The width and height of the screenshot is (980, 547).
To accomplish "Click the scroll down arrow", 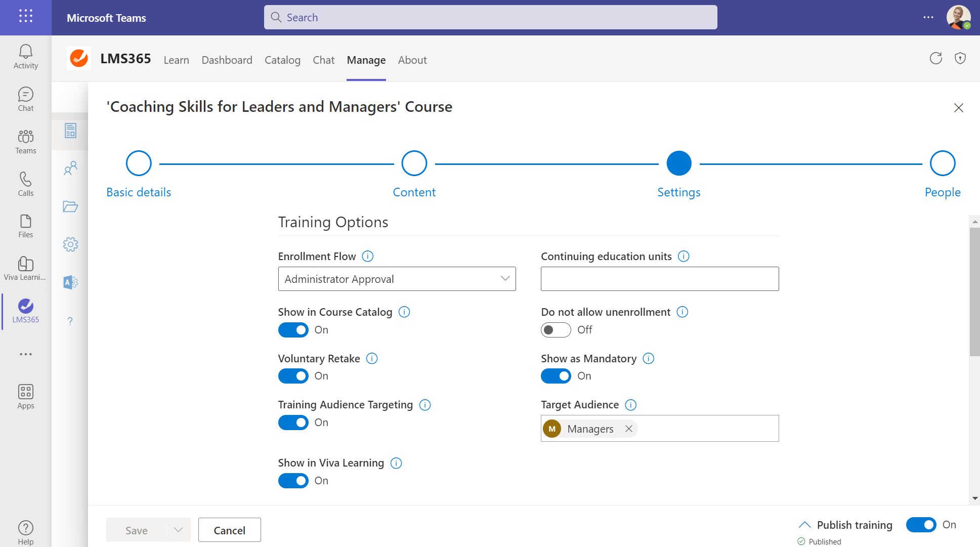I will pos(975,499).
